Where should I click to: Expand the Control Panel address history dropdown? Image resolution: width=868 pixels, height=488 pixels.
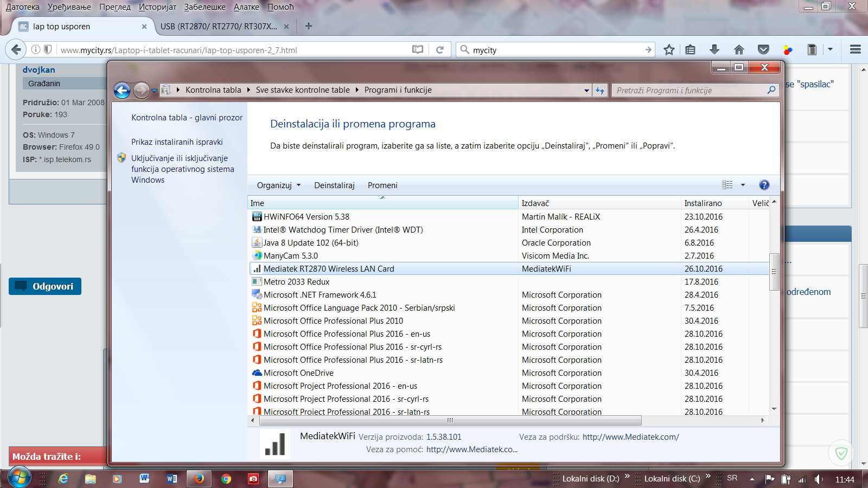click(586, 91)
